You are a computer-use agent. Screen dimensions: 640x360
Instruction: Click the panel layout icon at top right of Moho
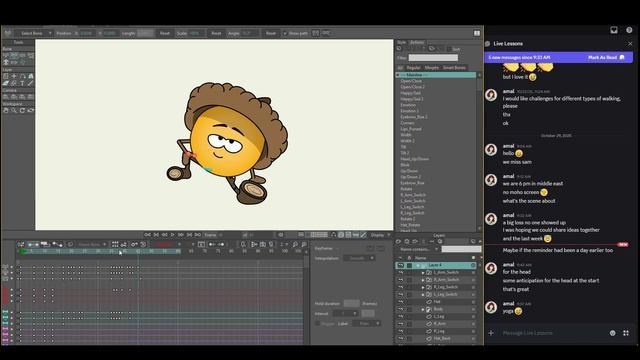pos(477,33)
